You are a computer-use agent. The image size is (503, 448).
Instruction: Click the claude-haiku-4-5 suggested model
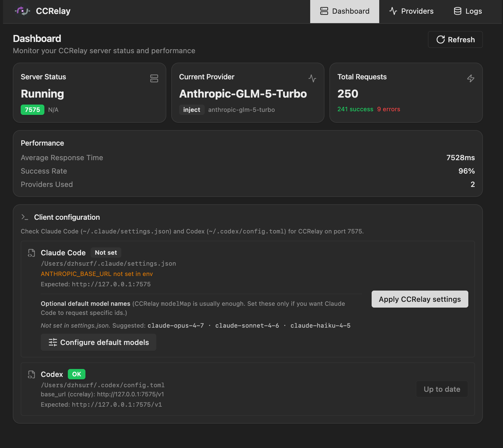pos(321,326)
